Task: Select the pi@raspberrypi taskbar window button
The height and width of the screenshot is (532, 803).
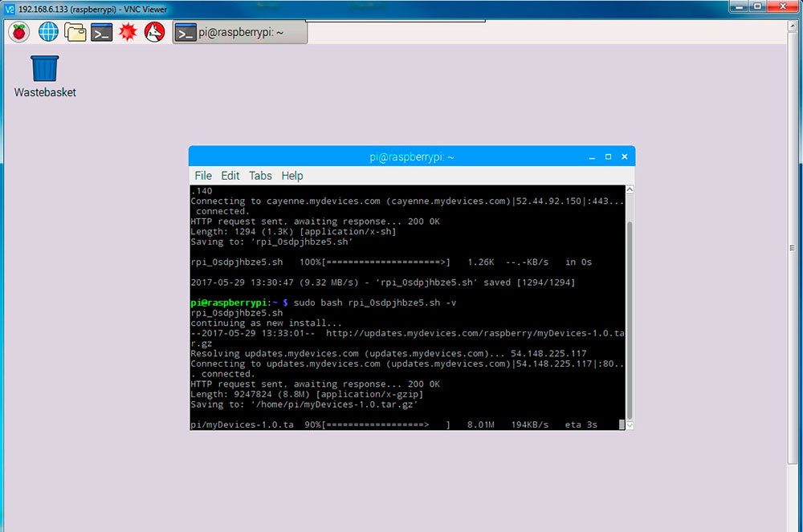Action: (239, 32)
